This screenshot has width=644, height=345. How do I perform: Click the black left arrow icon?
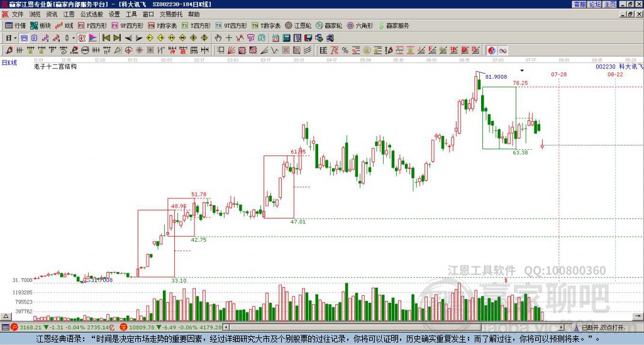pyautogui.click(x=128, y=38)
